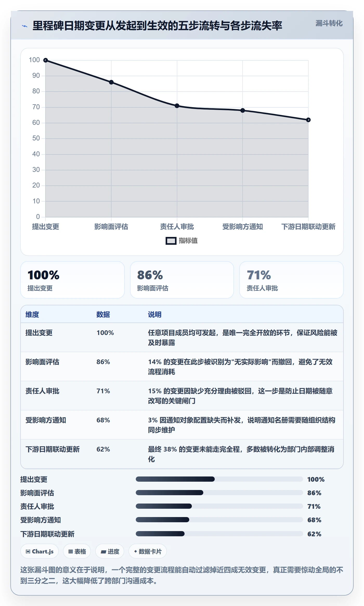The width and height of the screenshot is (364, 606).
Task: Click the 影响面评估 progress bar
Action: pos(219,493)
